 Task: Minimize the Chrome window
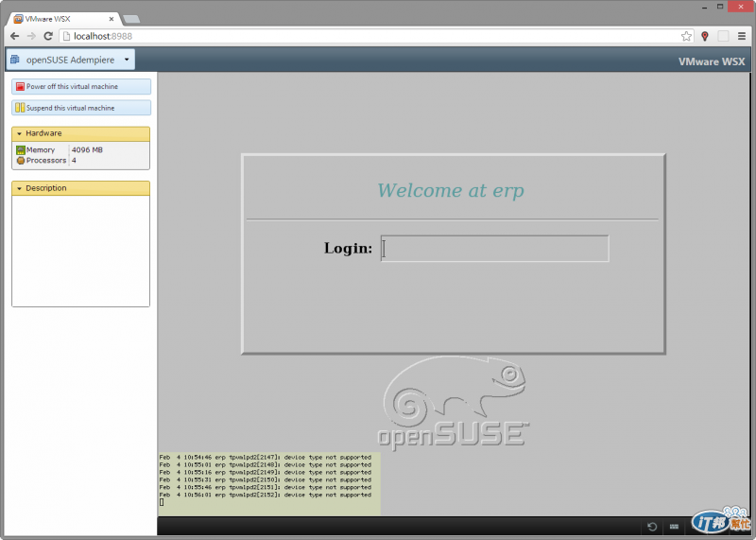(704, 7)
